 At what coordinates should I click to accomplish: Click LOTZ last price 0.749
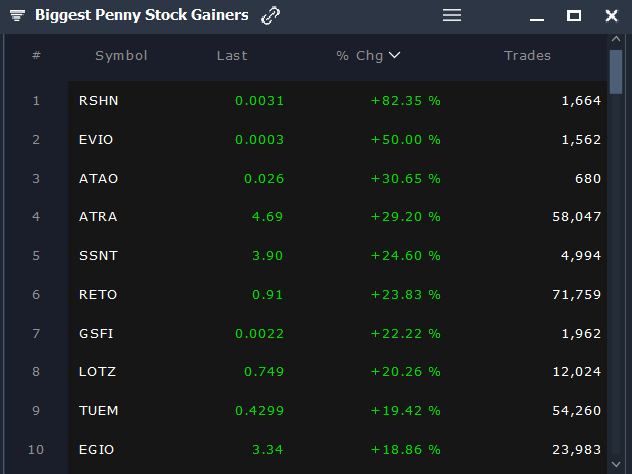coord(264,372)
